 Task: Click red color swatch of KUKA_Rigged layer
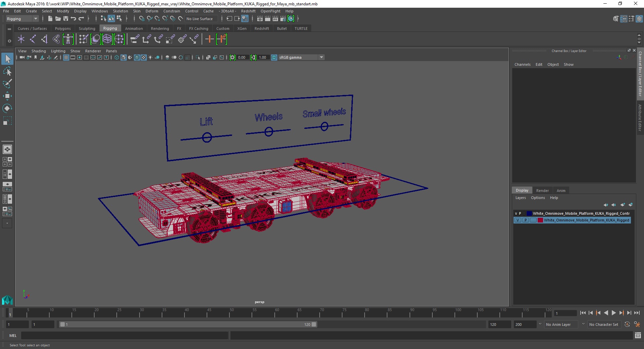[x=540, y=220]
